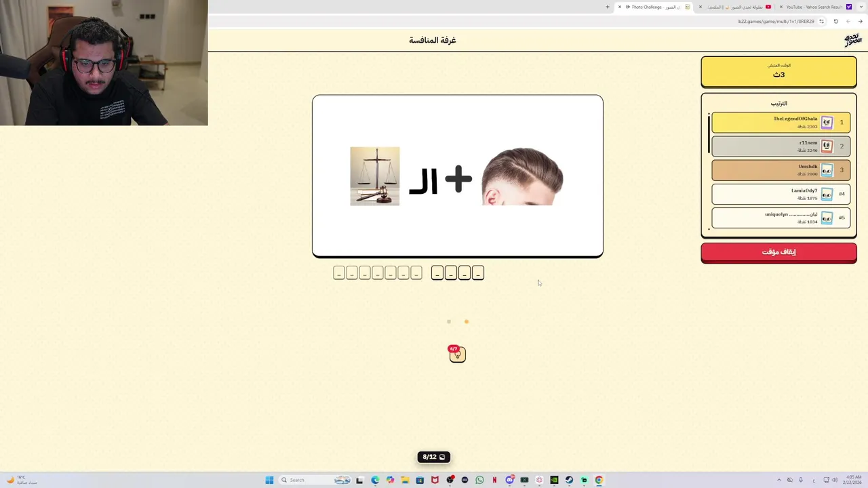Open Copilot from the taskbar
The height and width of the screenshot is (488, 868).
[390, 480]
